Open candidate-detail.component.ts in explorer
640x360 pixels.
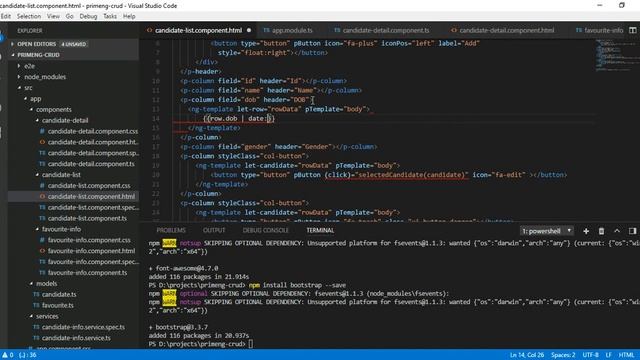91,164
